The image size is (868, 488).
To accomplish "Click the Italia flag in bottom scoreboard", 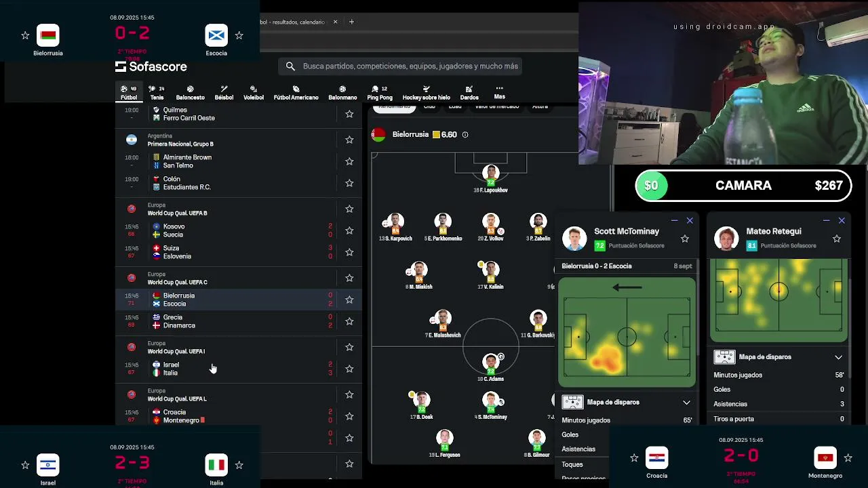I will point(216,465).
